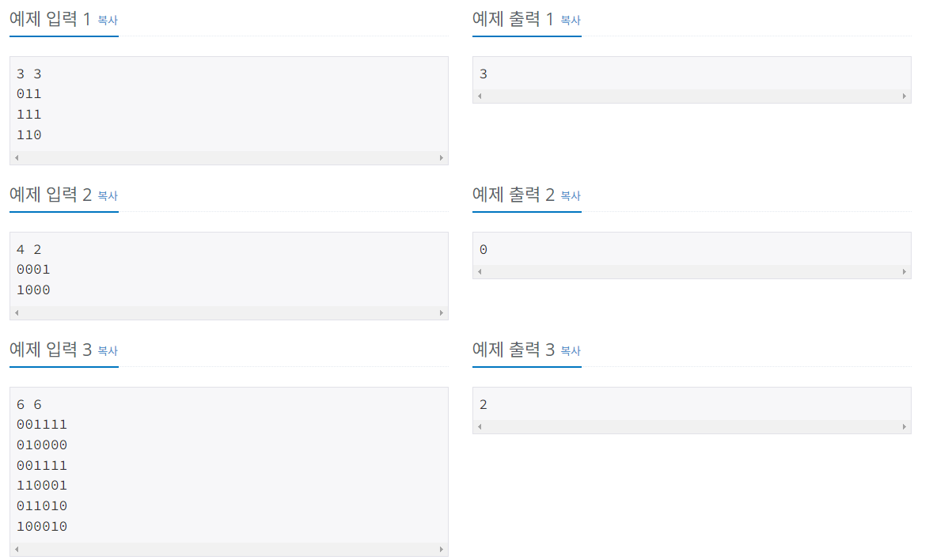933x560 pixels.
Task: Copy example output 1 via 복사 link
Action: pyautogui.click(x=571, y=21)
